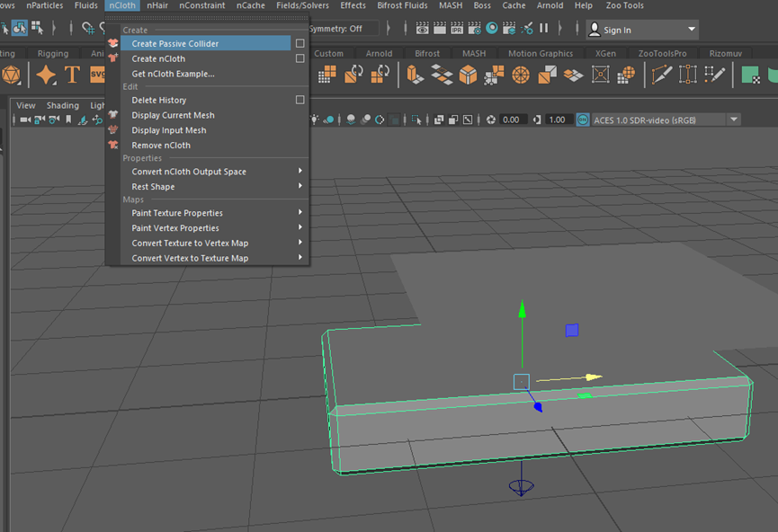Screen dimensions: 778x532
Task: Click the SVG shelf icon
Action: 97,75
